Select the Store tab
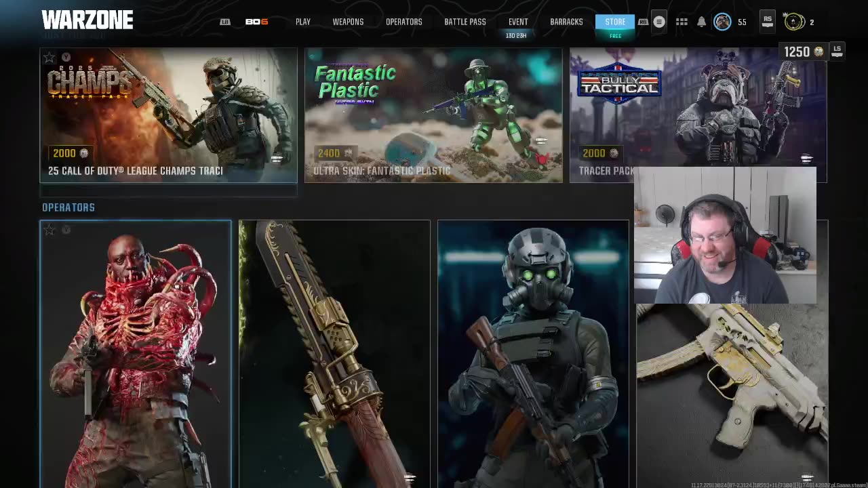Screen dimensions: 868x488 [x=615, y=22]
